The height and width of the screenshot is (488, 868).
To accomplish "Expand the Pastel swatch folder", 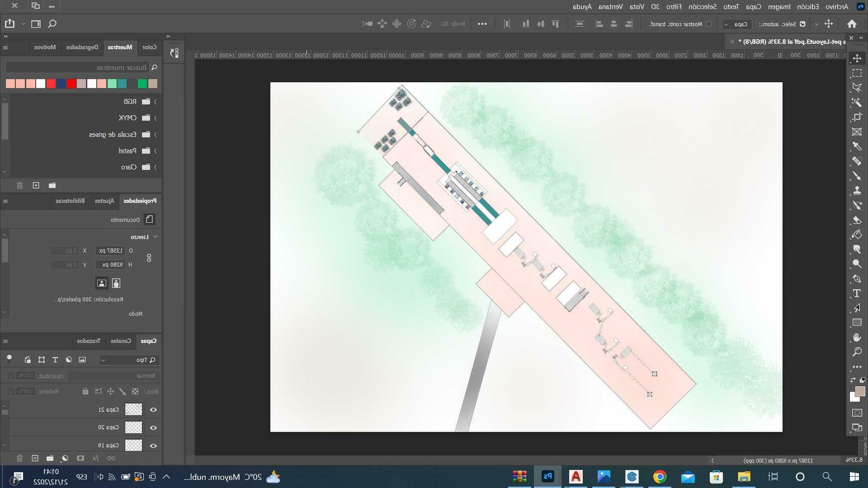I will pyautogui.click(x=155, y=151).
